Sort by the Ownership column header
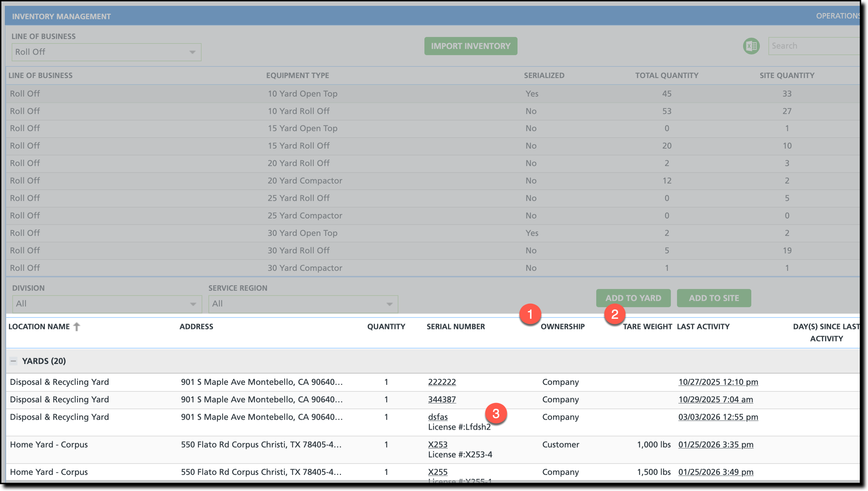The height and width of the screenshot is (491, 868). pyautogui.click(x=563, y=327)
